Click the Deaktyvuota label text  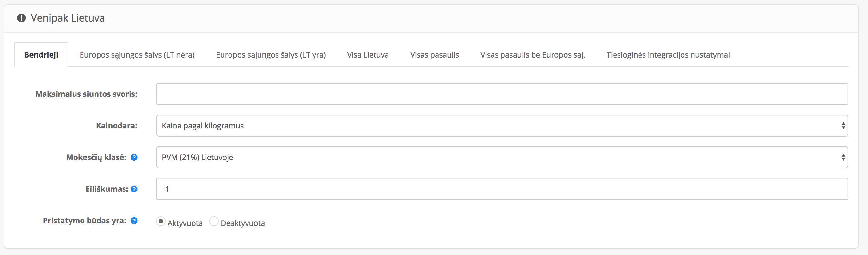(243, 223)
